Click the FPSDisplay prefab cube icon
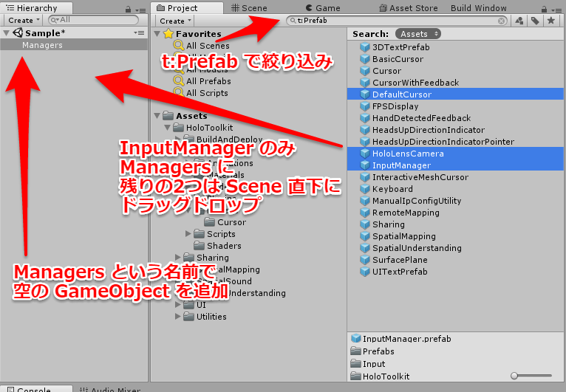 coord(365,106)
